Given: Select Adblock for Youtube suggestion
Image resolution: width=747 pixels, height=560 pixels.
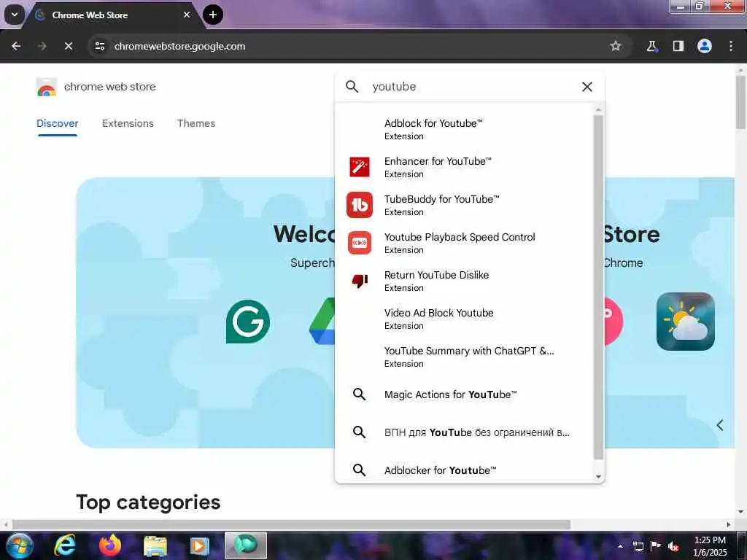Looking at the screenshot, I should (x=465, y=129).
